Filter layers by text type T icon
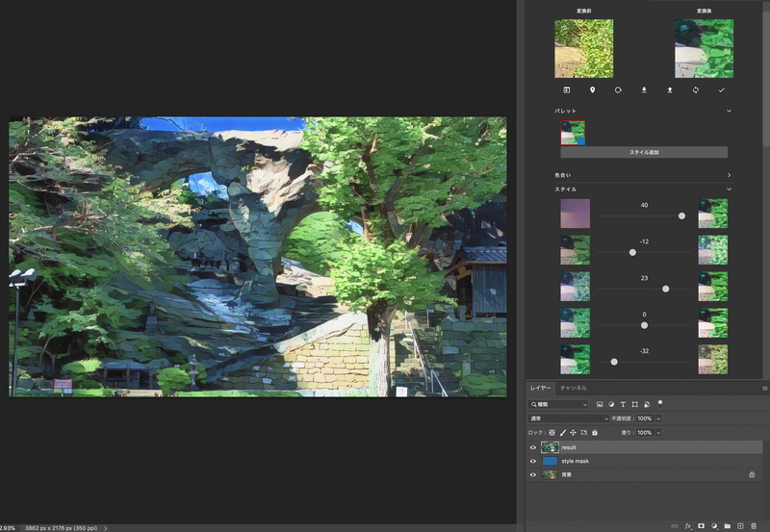The height and width of the screenshot is (532, 770). point(623,404)
